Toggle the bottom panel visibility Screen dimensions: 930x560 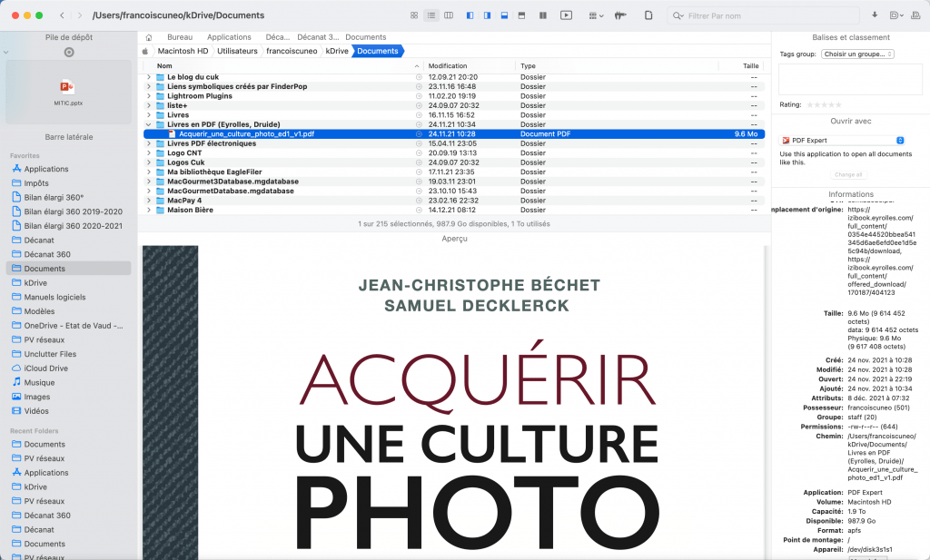[x=504, y=15]
